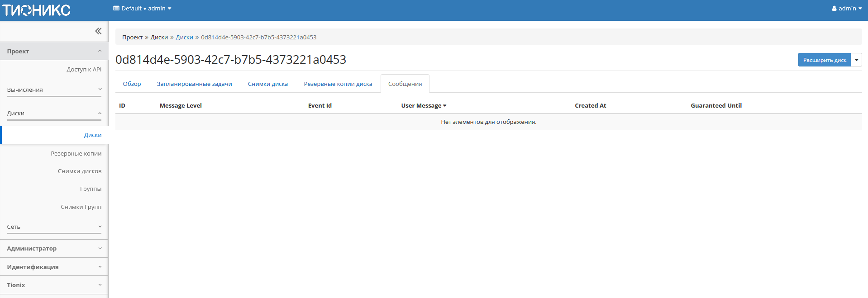Click the TIONIX logo

click(x=37, y=10)
